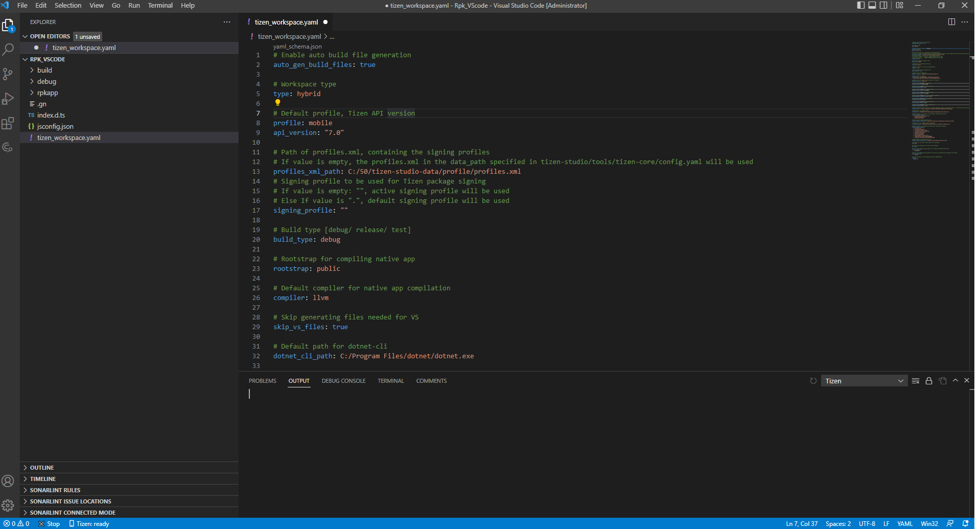Switch to the TERMINAL tab
Viewport: 980px width, 529px height.
click(390, 380)
